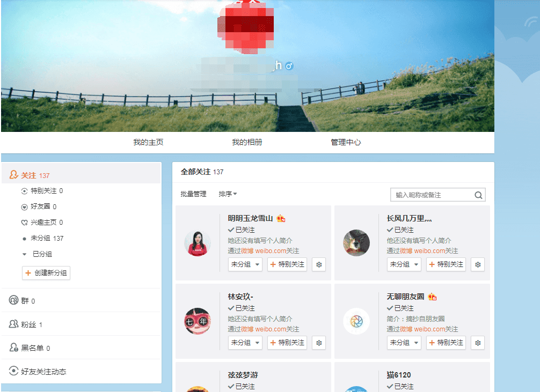The width and height of the screenshot is (540, 392).
Task: Click the male gender icon by the profile name
Action: click(x=289, y=65)
